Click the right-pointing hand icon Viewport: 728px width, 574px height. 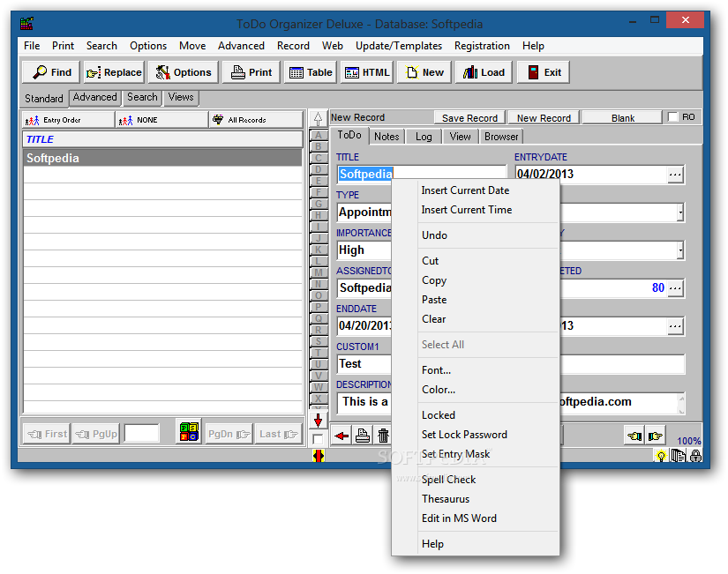click(x=655, y=436)
